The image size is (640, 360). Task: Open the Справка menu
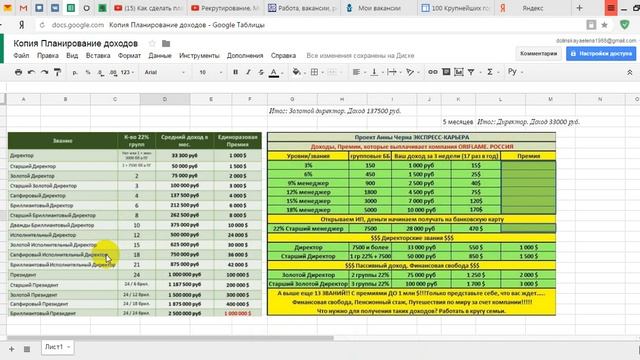point(283,56)
